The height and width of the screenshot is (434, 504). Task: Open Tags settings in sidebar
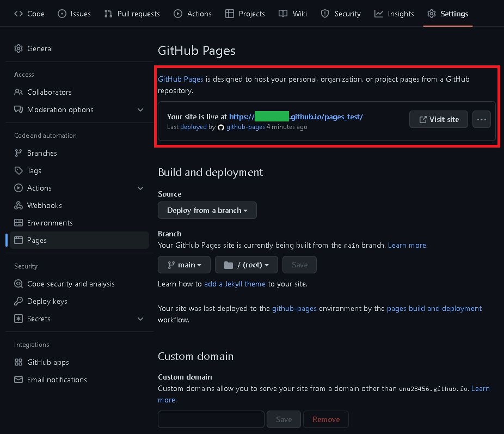79,170
